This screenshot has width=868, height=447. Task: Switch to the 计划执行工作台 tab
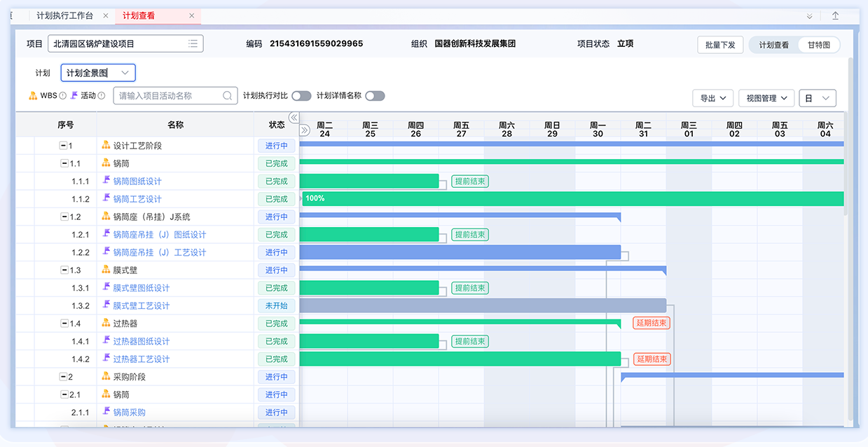coord(64,15)
